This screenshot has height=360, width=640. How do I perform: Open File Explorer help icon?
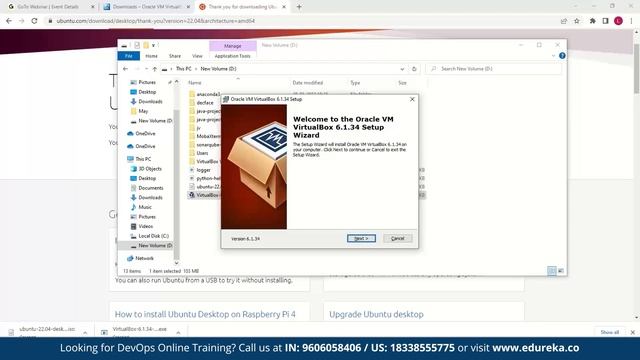(562, 56)
